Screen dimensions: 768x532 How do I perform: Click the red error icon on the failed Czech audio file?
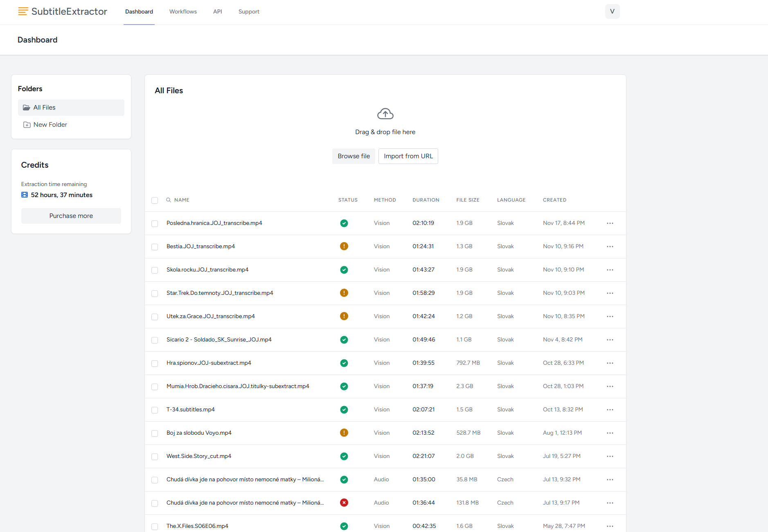pyautogui.click(x=344, y=503)
